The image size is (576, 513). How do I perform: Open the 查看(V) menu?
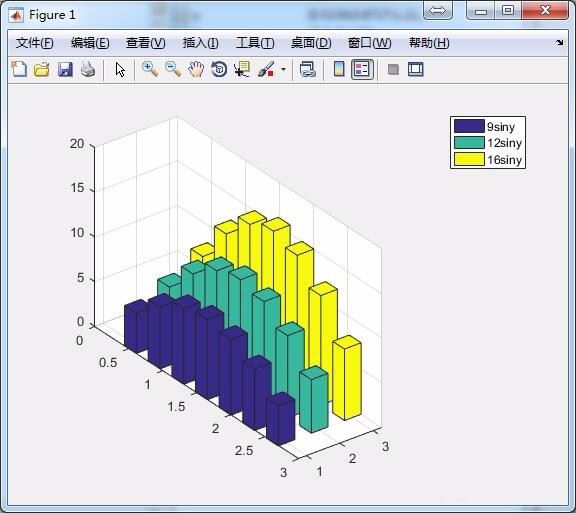(145, 43)
